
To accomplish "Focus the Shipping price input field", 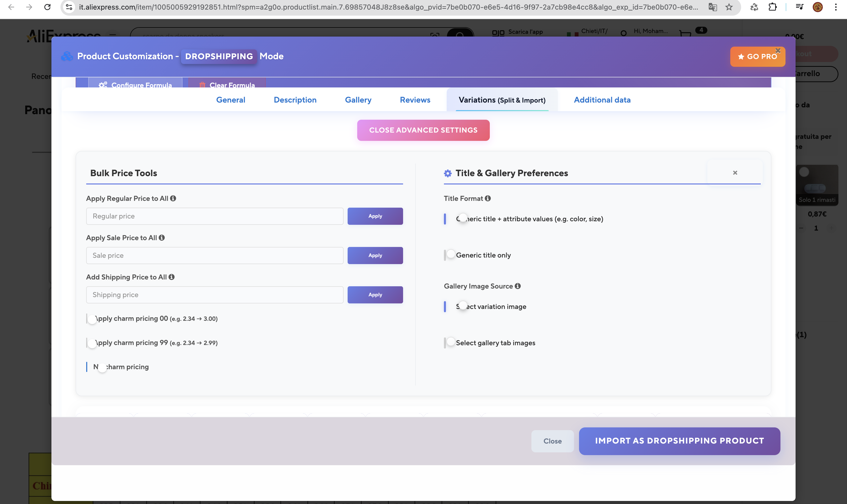I will 215,295.
